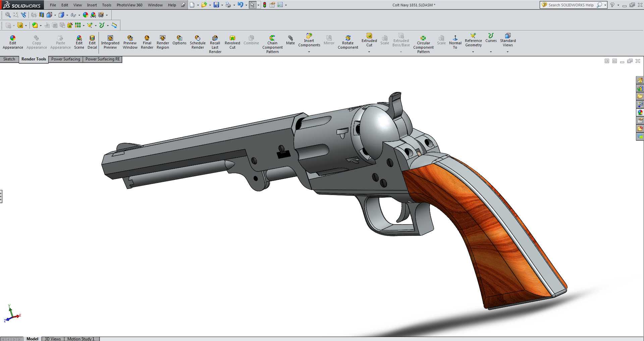Expand Reference Geometry dropdown arrow

[473, 52]
